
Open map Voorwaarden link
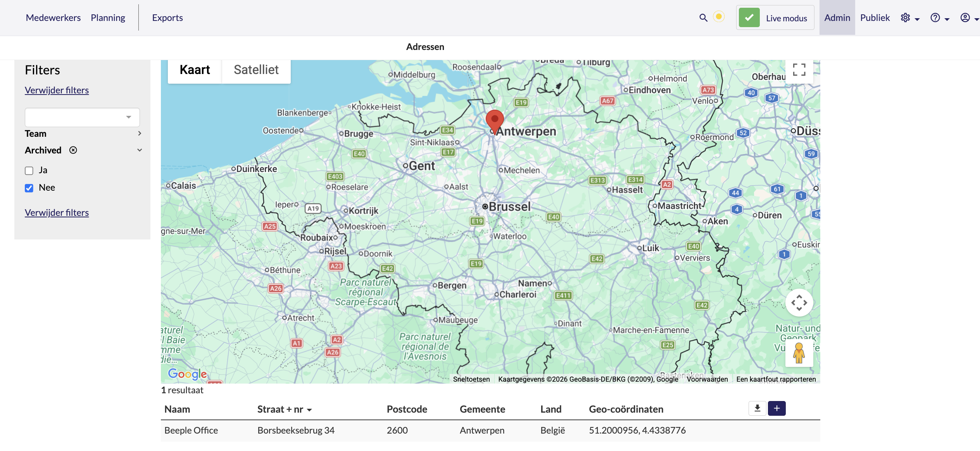(x=707, y=379)
